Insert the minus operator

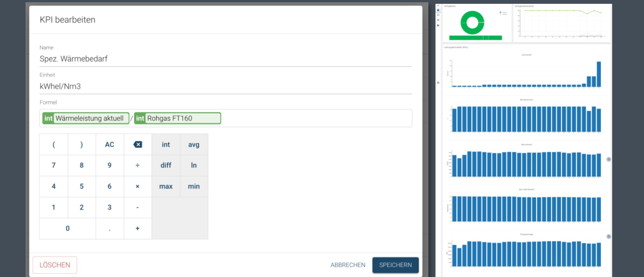137,207
